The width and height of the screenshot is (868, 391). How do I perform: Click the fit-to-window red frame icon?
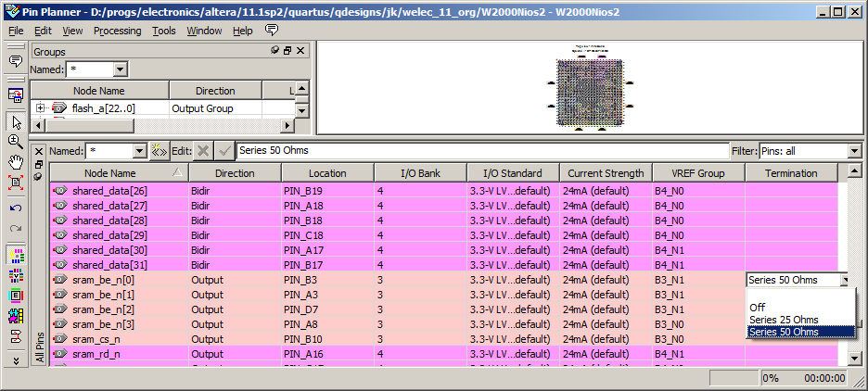click(x=16, y=183)
